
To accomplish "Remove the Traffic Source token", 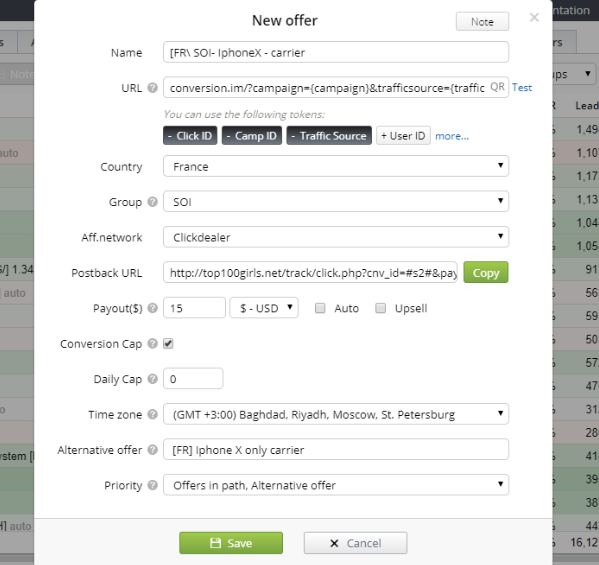I will coord(329,136).
